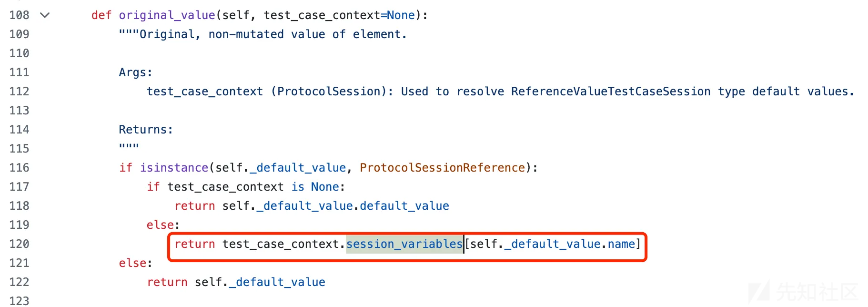The image size is (868, 307).
Task: Click the 'else:' keyword on line 119
Action: [163, 225]
